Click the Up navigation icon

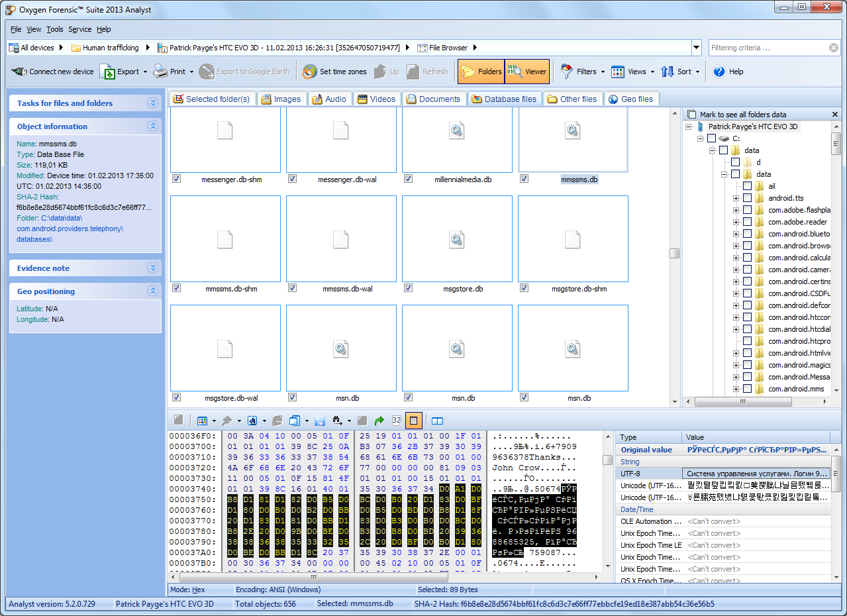click(380, 72)
